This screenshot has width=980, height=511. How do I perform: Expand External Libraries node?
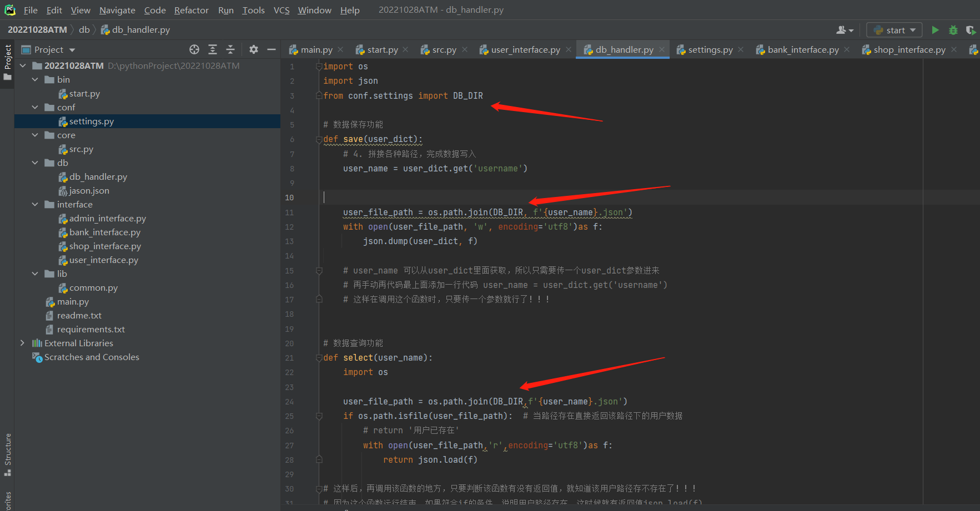coord(23,343)
